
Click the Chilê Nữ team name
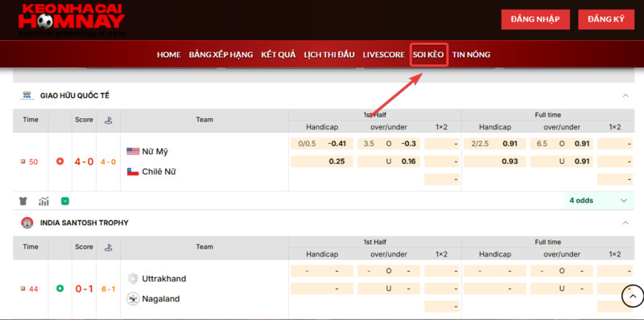159,171
